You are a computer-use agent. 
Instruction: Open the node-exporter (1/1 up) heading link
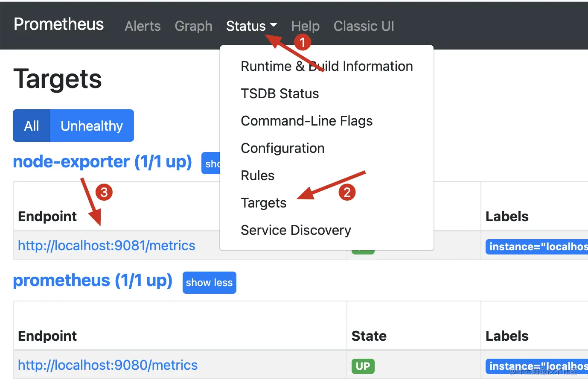pyautogui.click(x=102, y=162)
